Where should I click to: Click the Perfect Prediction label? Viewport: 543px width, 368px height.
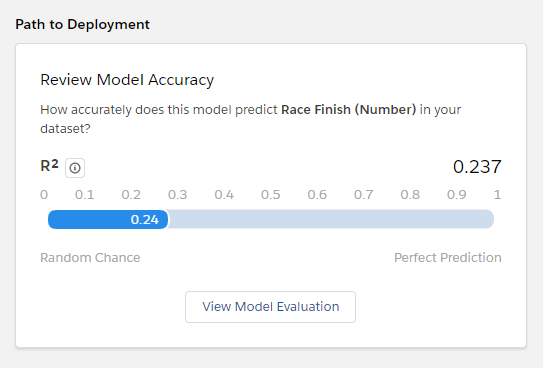click(448, 258)
